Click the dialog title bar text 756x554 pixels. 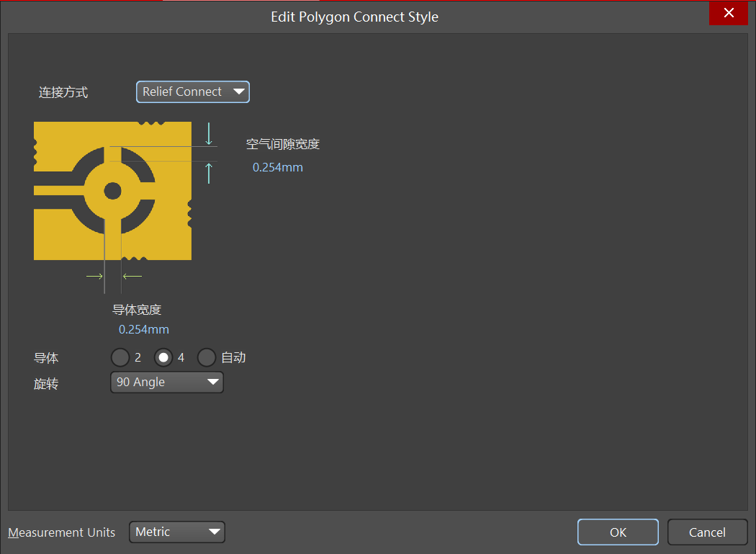point(354,17)
